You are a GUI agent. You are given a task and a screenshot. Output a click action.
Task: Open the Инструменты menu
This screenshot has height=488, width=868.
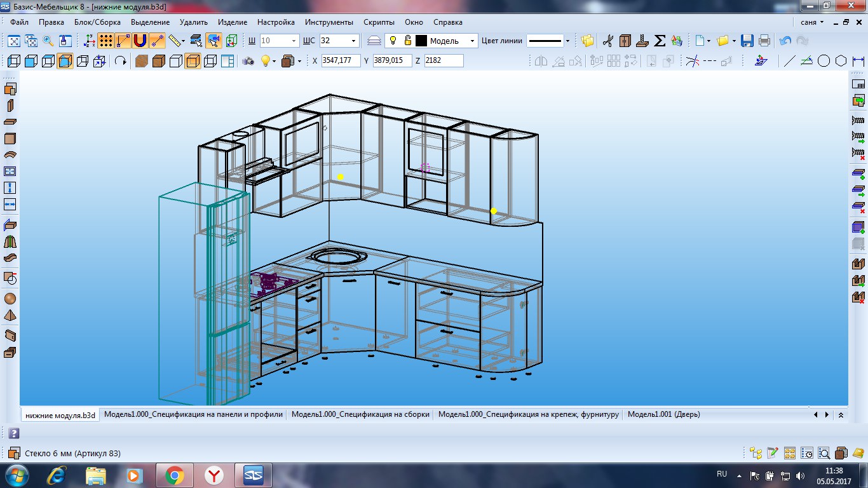[329, 22]
